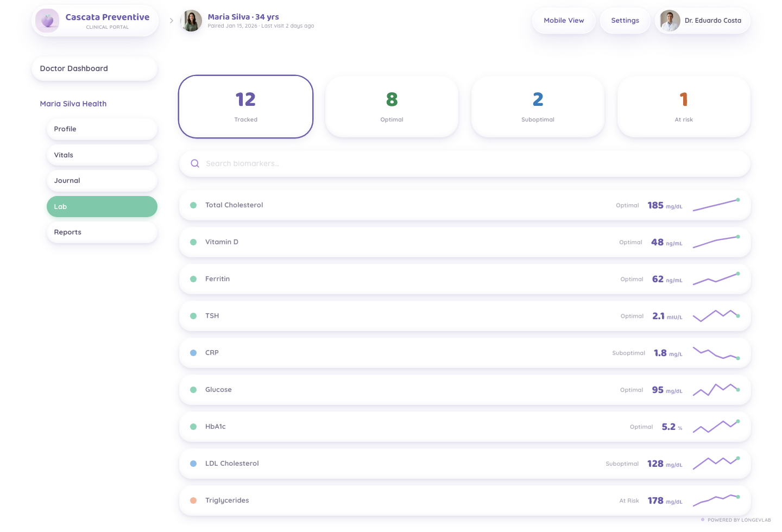The width and height of the screenshot is (782, 532).
Task: Click the Cascata Preventive logo icon
Action: click(x=47, y=21)
